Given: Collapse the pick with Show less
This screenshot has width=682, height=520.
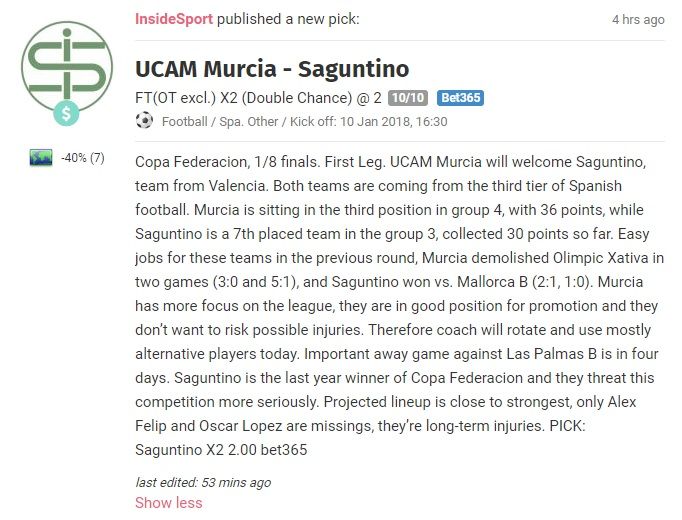Looking at the screenshot, I should click(x=168, y=502).
